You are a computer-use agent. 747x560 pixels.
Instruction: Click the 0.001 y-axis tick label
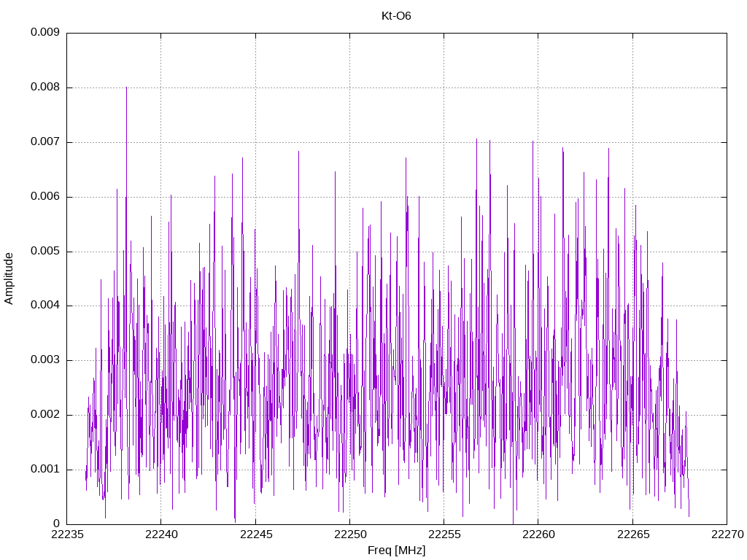(x=44, y=469)
